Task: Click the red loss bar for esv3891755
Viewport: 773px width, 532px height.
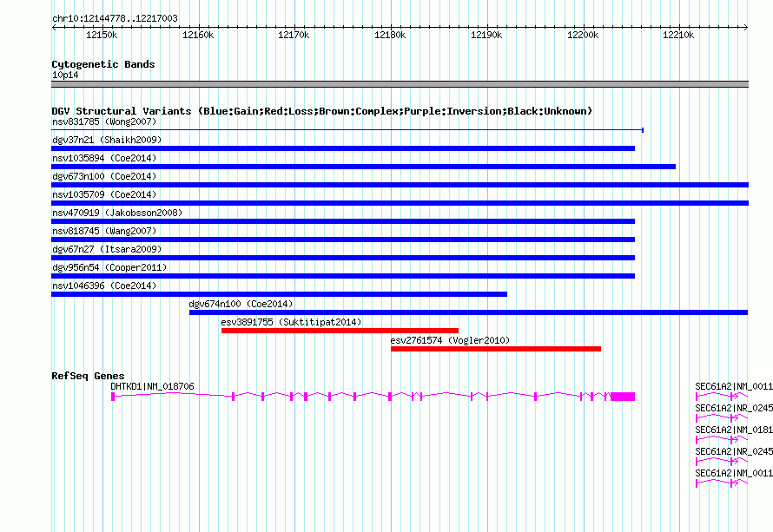Action: coord(340,331)
